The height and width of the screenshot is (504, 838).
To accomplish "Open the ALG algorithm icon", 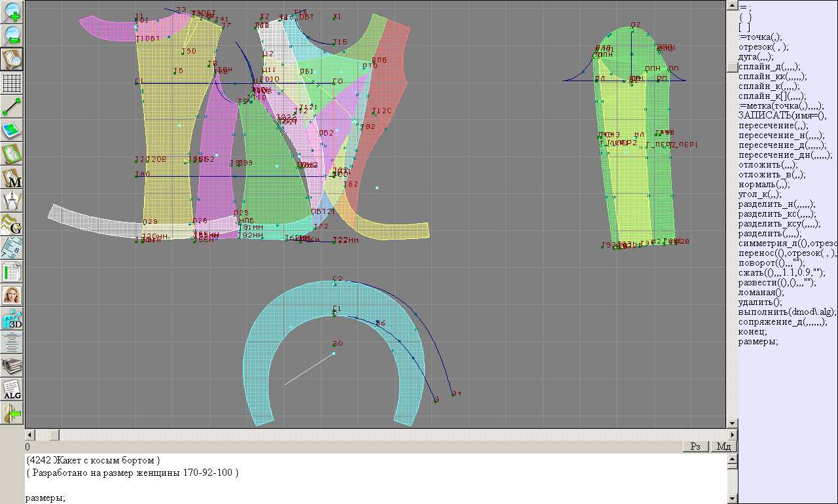I will point(12,389).
